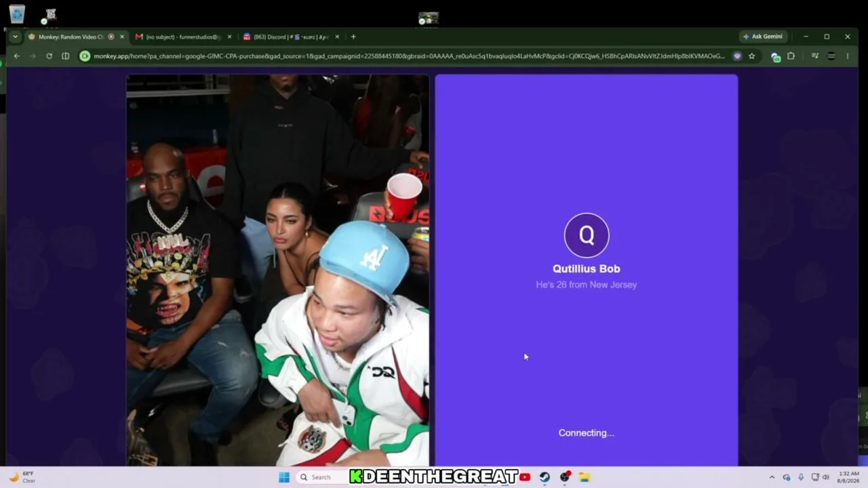Viewport: 868px width, 488px height.
Task: Open the YouTube taskbar icon
Action: click(x=525, y=477)
